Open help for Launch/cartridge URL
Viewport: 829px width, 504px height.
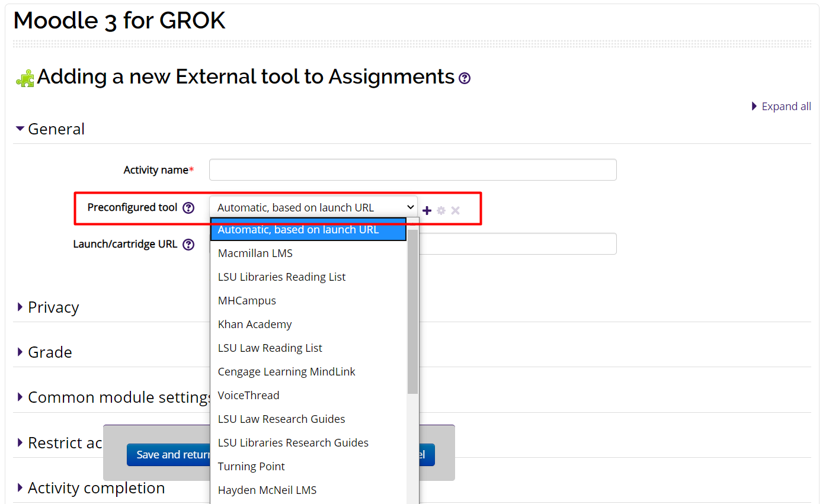(188, 244)
